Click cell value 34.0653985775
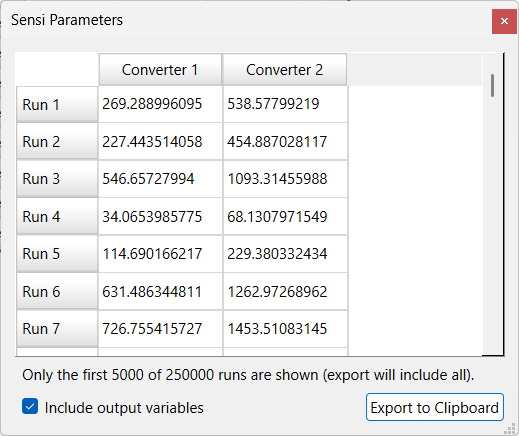 coord(152,216)
